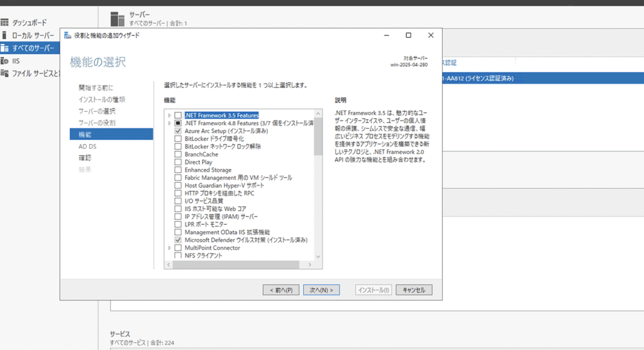Click the 次へ(N) > button
The width and height of the screenshot is (644, 350).
click(321, 290)
